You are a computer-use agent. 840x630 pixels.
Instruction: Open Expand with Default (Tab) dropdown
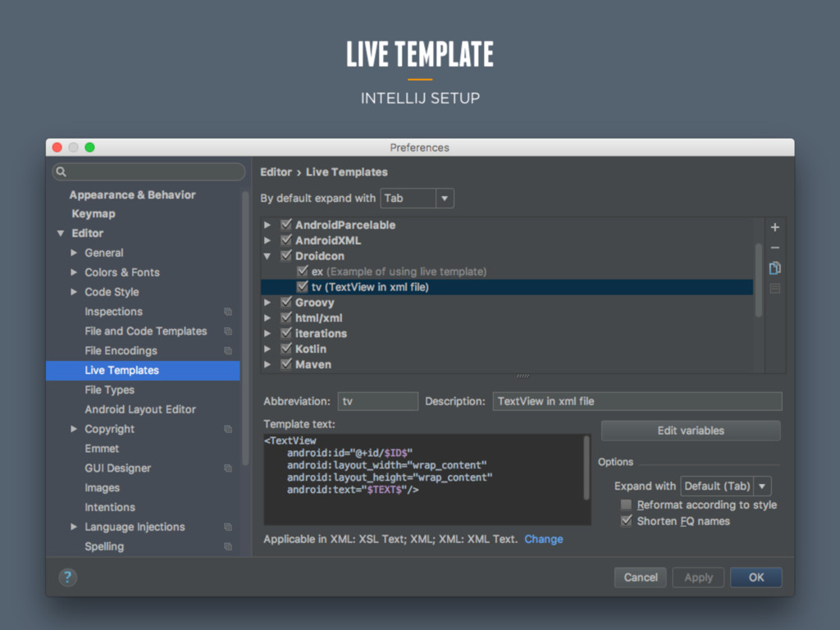click(725, 486)
